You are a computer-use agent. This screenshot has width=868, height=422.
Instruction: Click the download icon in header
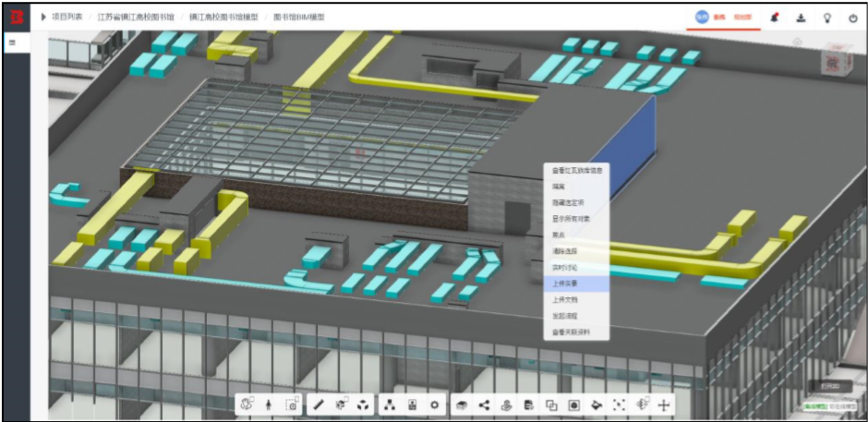pyautogui.click(x=801, y=18)
